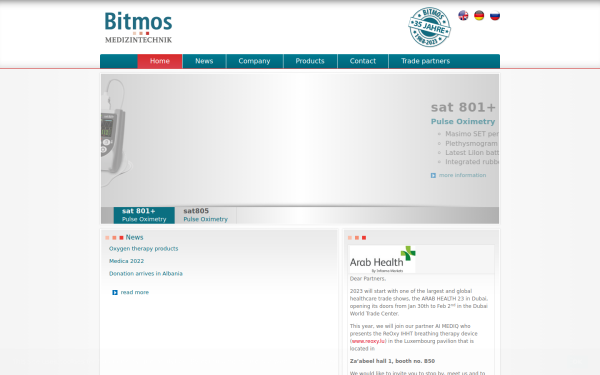Screen dimensions: 600x375
Task: Switch language to German flag
Action: click(479, 16)
